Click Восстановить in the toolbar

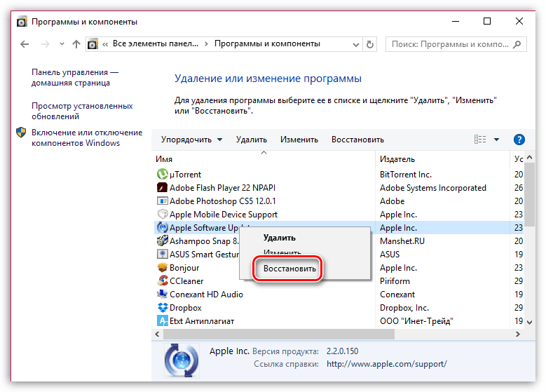(x=357, y=140)
